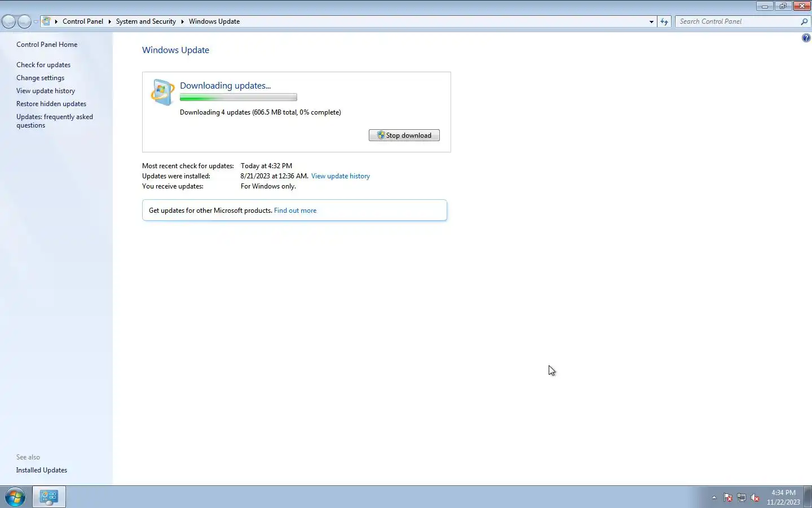Open the address bar history dropdown
This screenshot has width=812, height=508.
pos(651,21)
